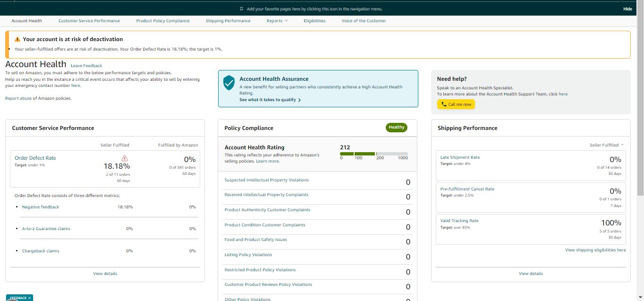Open the Negative feedback metric link
Screen dimensions: 644x301
(41, 207)
